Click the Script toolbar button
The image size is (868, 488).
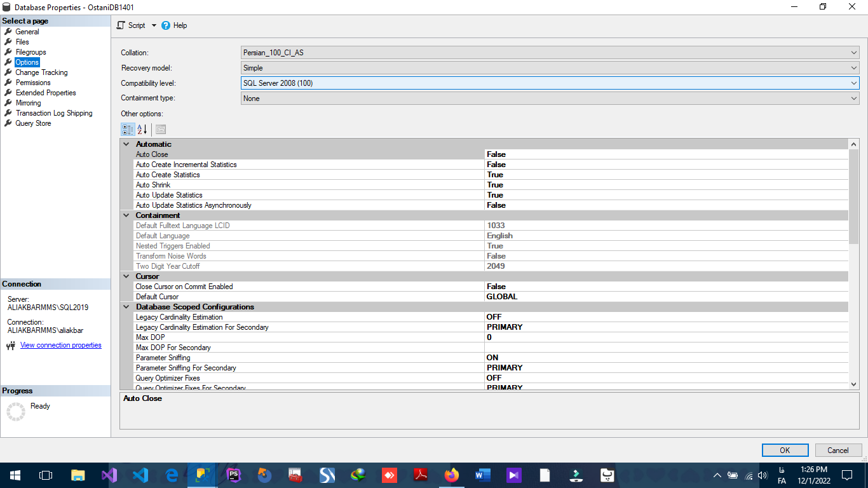[132, 25]
